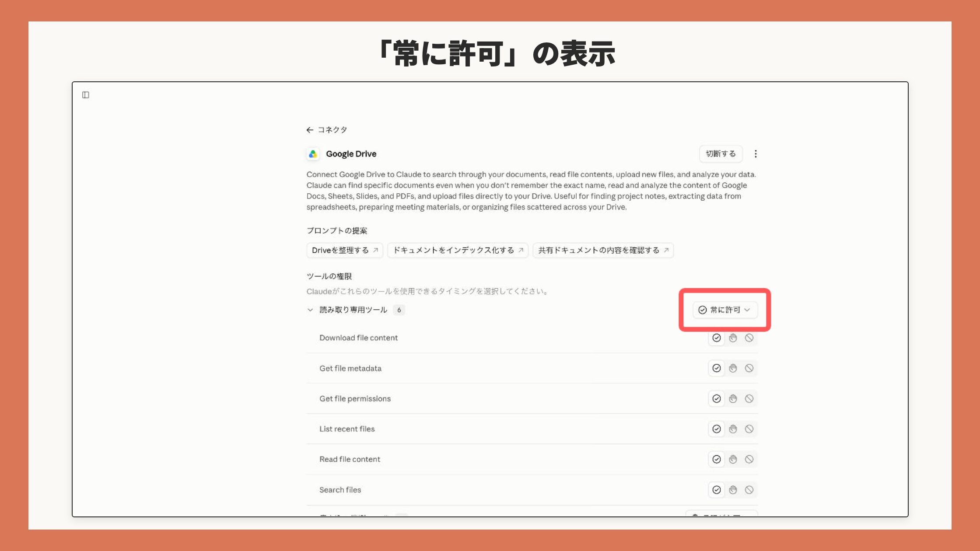Image resolution: width=980 pixels, height=551 pixels.
Task: Click the Google Drive logo icon
Action: coord(313,154)
